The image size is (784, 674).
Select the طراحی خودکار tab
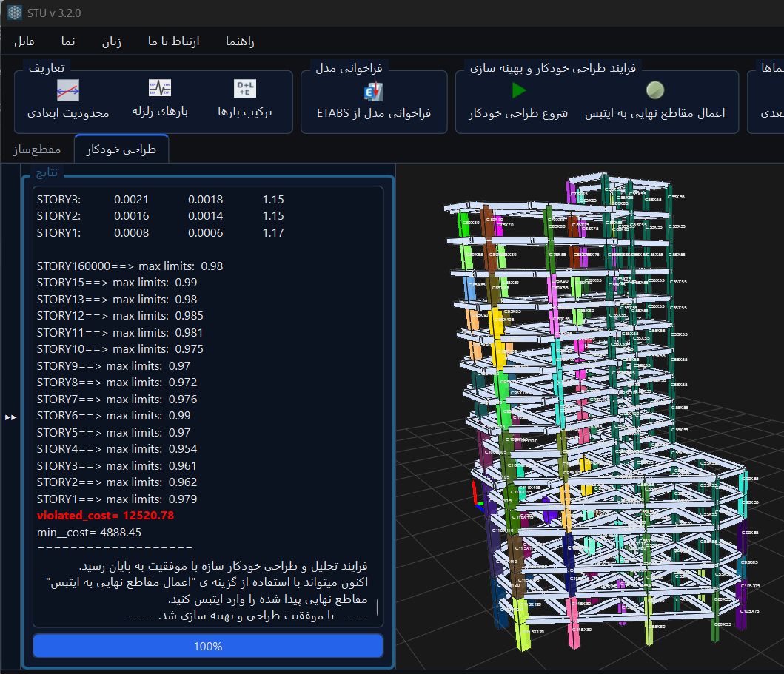121,149
